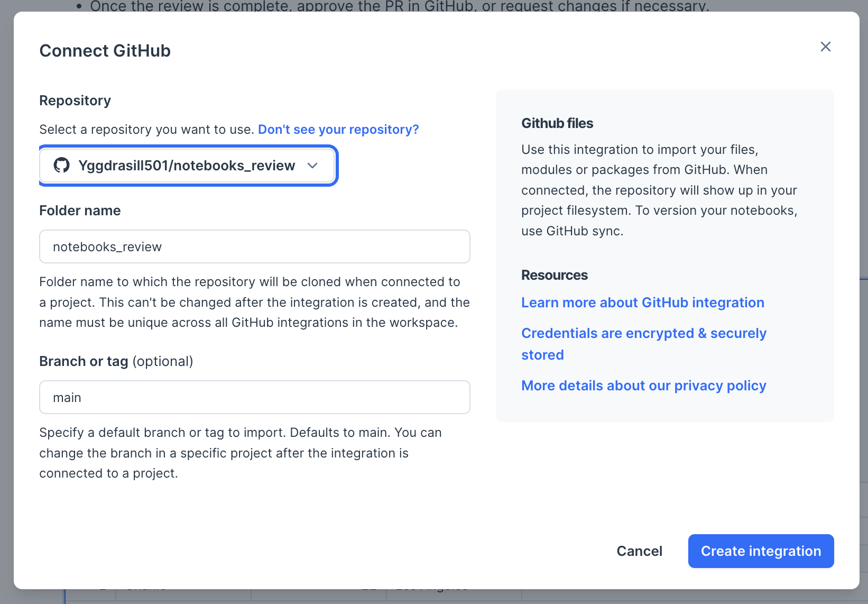The image size is (868, 604).
Task: Open the "Don't see your repository?" link
Action: (338, 130)
